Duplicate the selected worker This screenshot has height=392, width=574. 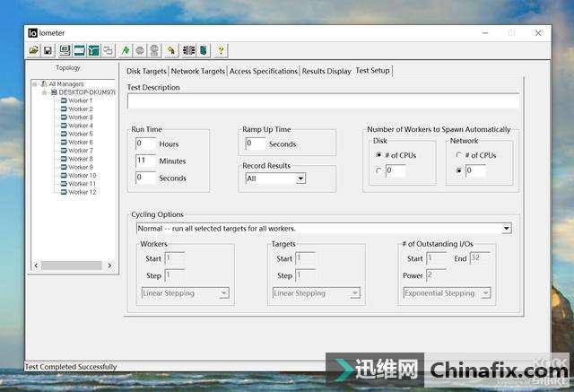[x=108, y=50]
